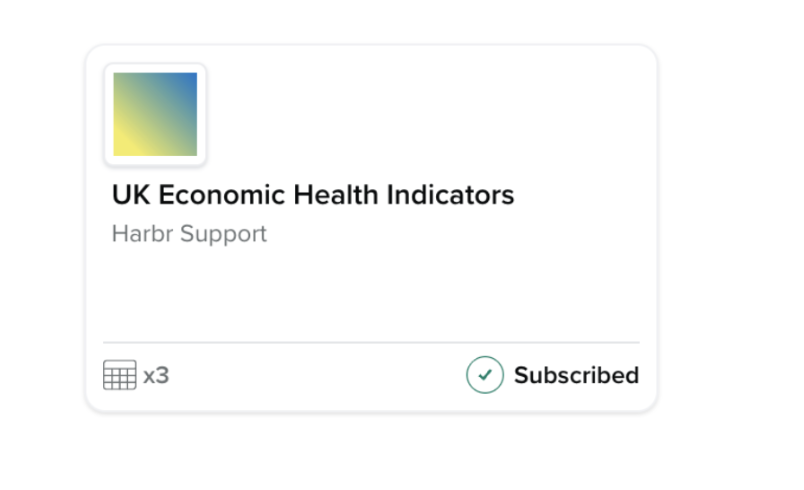The image size is (804, 490).
Task: Toggle subscription via the circled checkmark
Action: 484,375
